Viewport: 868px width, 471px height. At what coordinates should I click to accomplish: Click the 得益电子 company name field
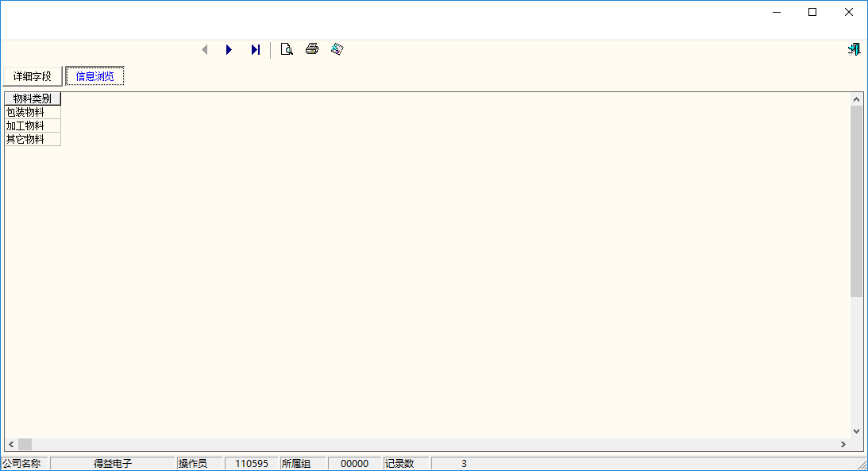pyautogui.click(x=113, y=464)
